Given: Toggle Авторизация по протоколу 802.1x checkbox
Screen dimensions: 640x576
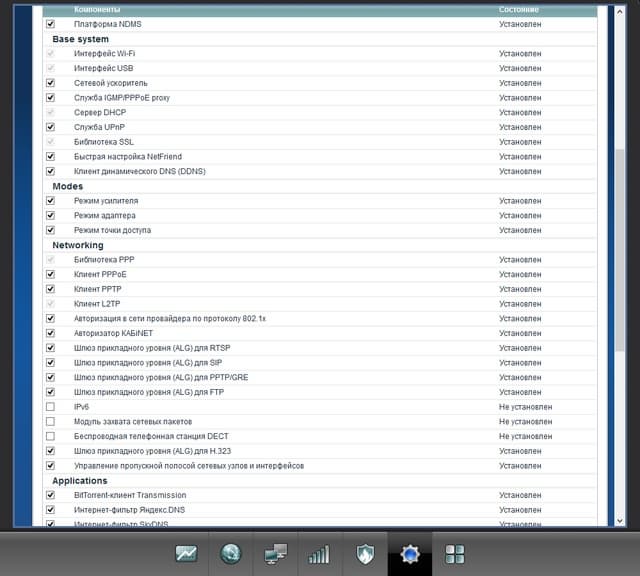Looking at the screenshot, I should click(50, 318).
